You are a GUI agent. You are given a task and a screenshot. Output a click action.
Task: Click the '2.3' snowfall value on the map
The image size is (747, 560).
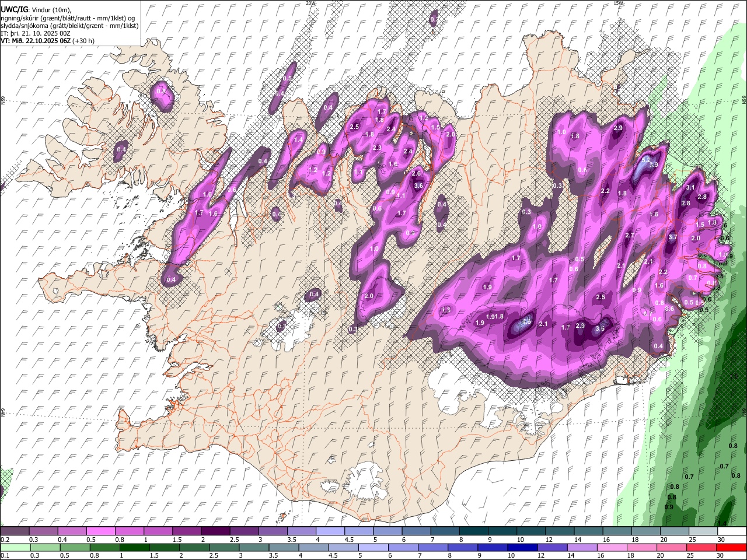click(376, 148)
